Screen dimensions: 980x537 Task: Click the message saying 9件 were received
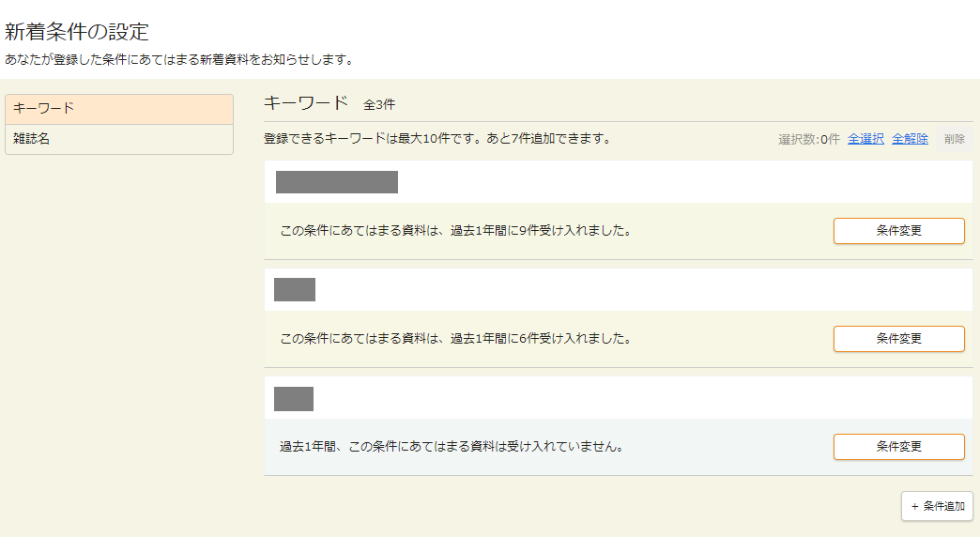[x=455, y=231]
